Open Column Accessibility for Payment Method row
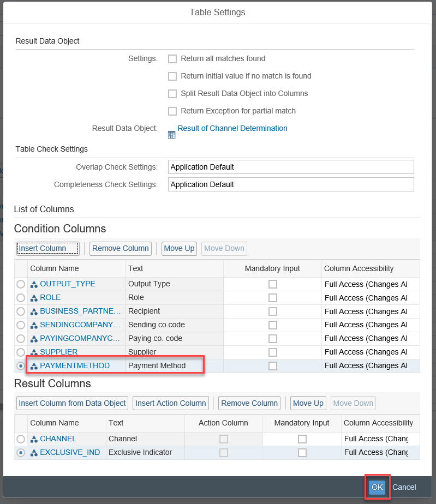This screenshot has height=504, width=436. [x=371, y=366]
